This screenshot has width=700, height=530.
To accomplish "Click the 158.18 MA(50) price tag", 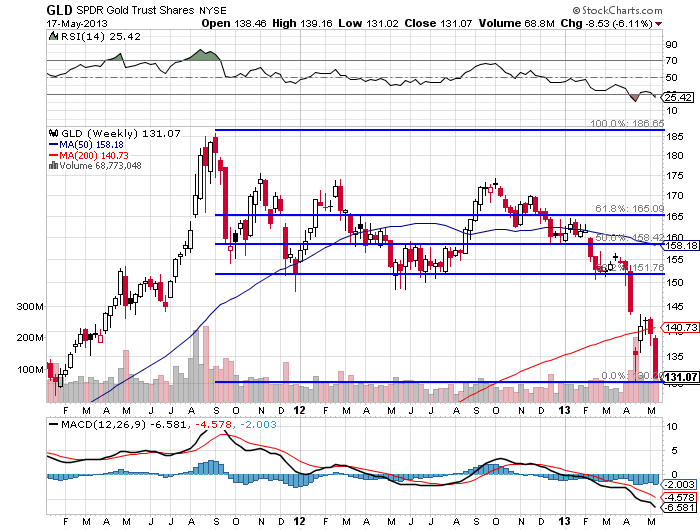I will [x=680, y=245].
